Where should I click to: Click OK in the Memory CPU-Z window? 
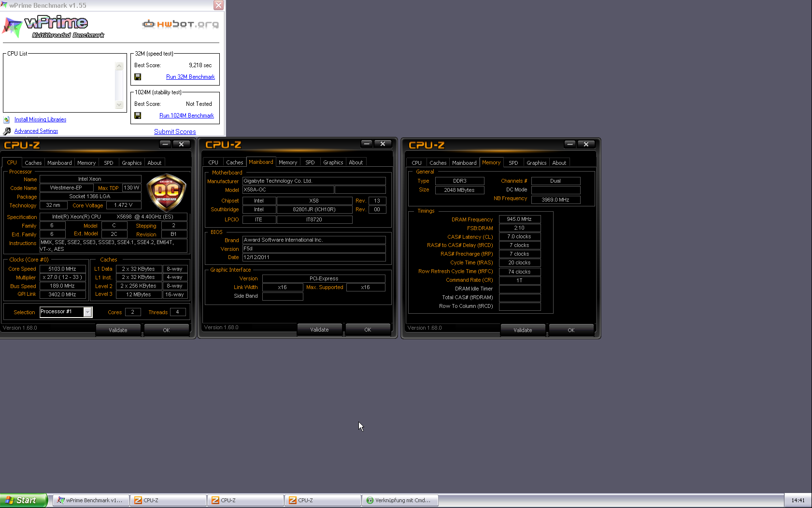(x=571, y=330)
